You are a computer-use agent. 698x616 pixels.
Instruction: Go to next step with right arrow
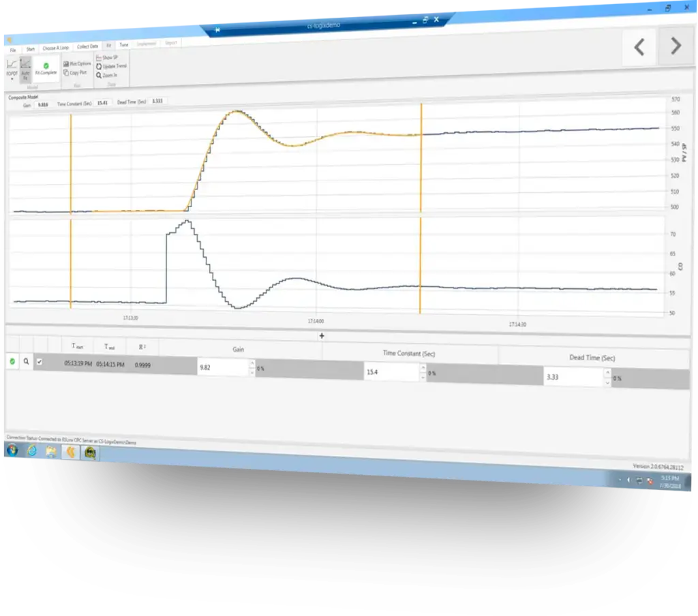click(x=675, y=46)
